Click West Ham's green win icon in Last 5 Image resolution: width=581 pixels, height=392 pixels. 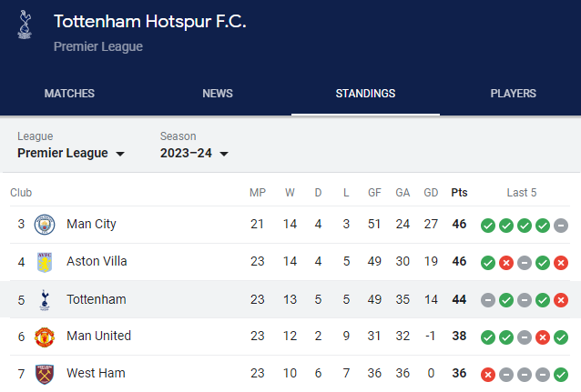pyautogui.click(x=561, y=375)
